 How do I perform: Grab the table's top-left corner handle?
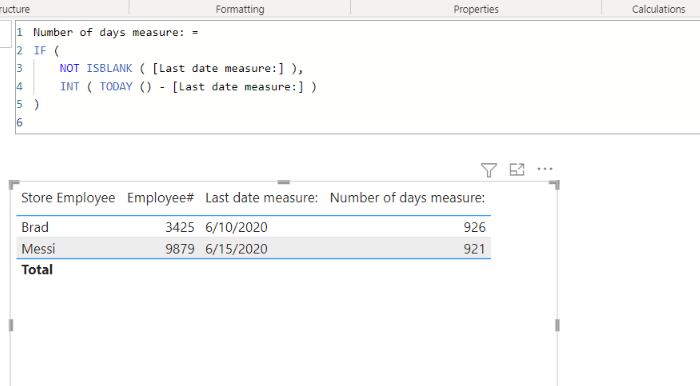[x=14, y=185]
